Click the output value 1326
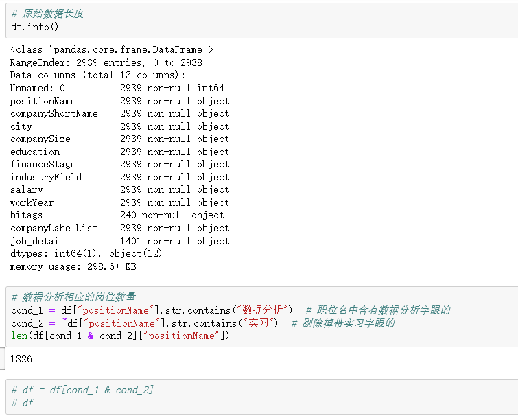 coord(21,359)
